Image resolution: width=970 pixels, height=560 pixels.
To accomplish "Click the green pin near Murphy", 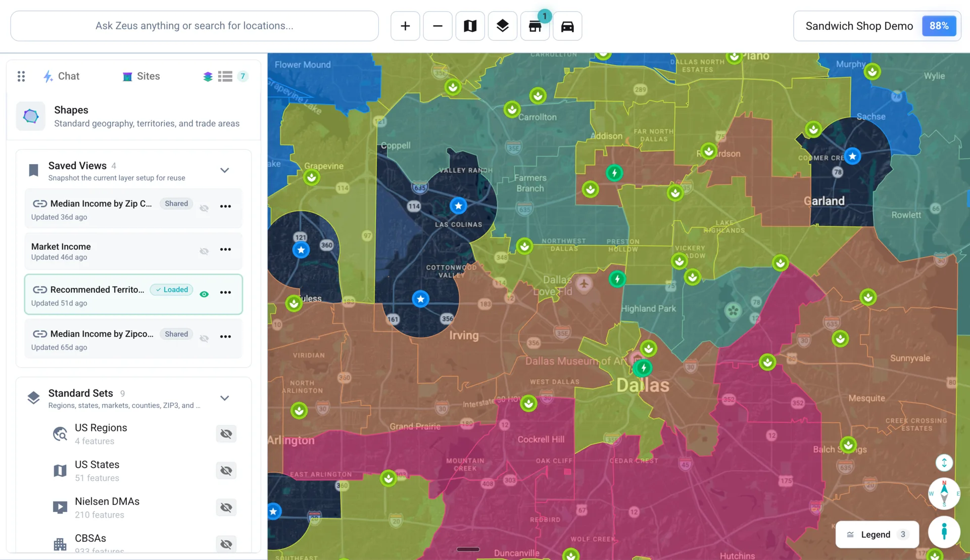I will (x=872, y=72).
